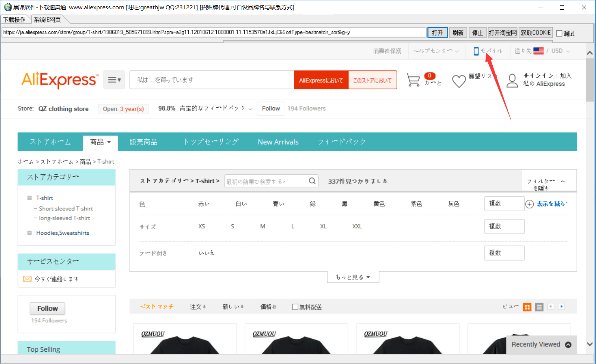The width and height of the screenshot is (596, 364).
Task: Click the plus icon beside show less
Action: tap(530, 204)
